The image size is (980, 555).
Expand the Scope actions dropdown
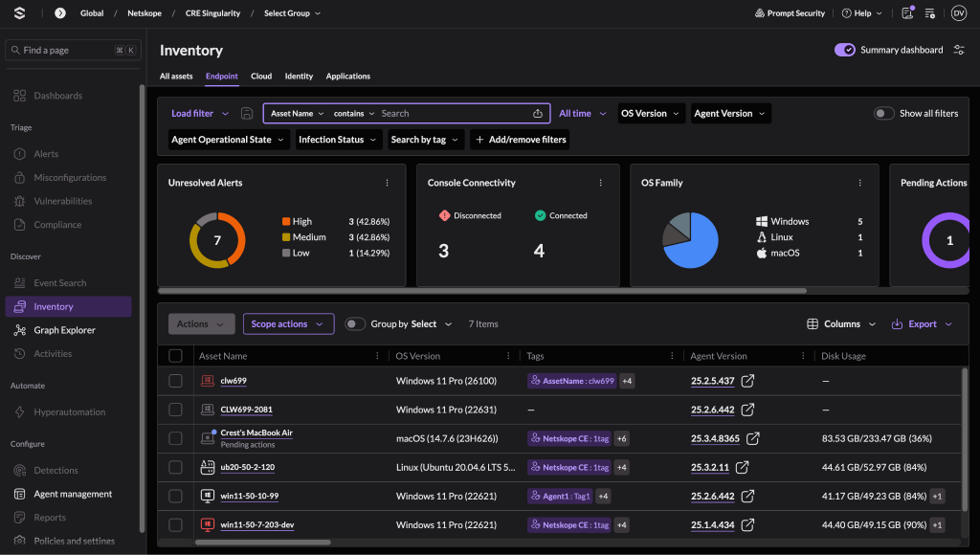pyautogui.click(x=288, y=323)
